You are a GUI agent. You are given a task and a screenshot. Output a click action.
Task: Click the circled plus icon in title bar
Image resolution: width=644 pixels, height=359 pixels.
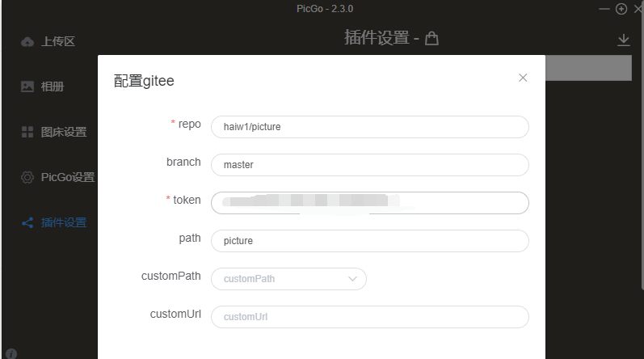[x=621, y=9]
